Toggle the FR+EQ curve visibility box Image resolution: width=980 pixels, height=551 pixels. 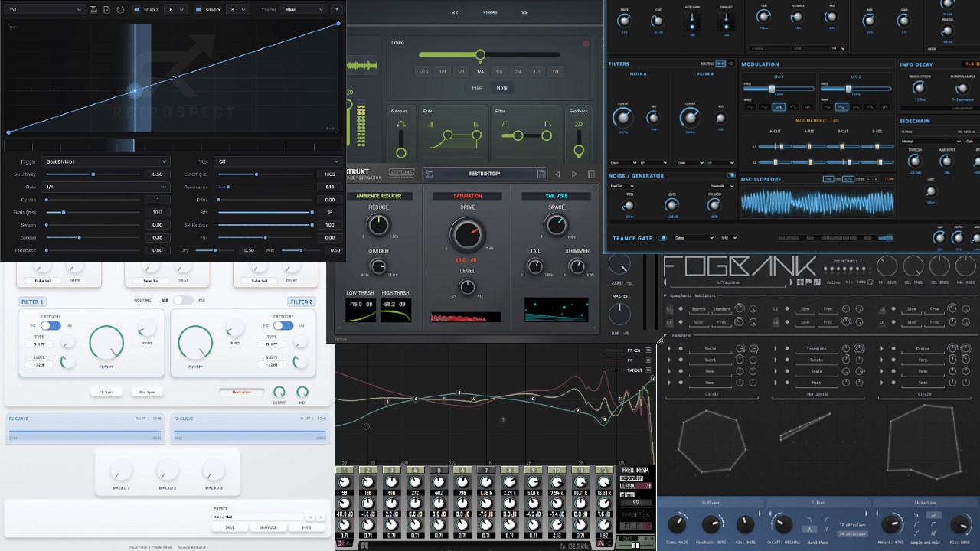point(648,350)
